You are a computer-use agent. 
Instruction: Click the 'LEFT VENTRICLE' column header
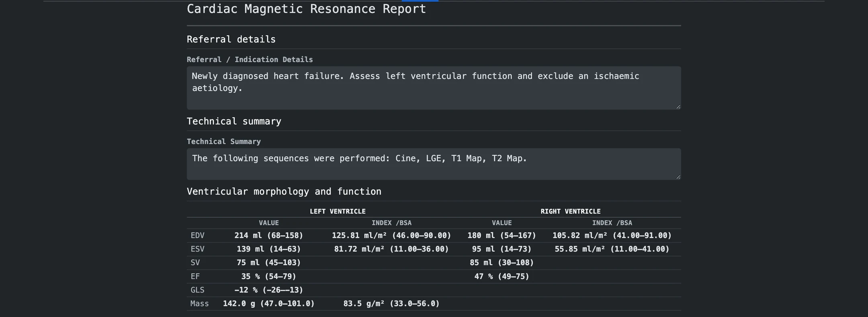tap(338, 211)
